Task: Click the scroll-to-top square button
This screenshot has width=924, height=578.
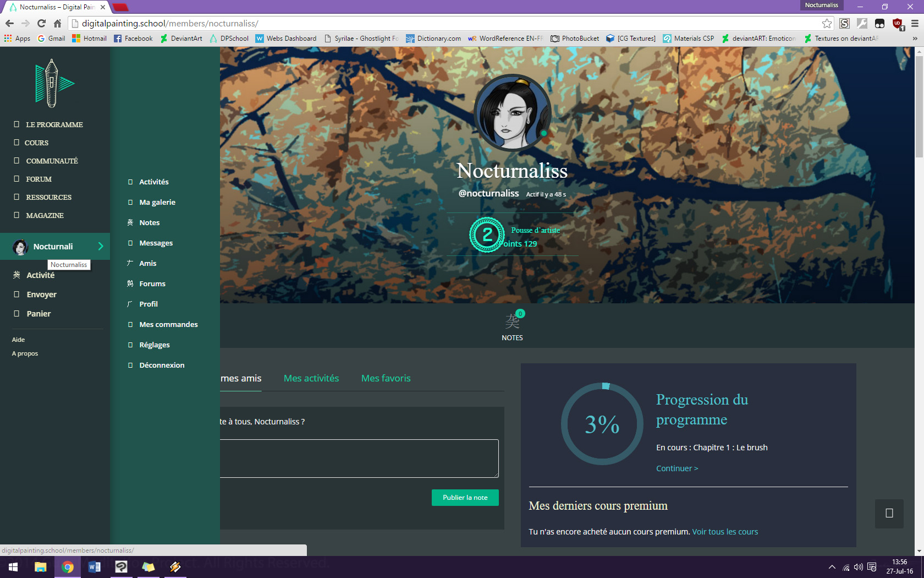Action: [x=889, y=513]
